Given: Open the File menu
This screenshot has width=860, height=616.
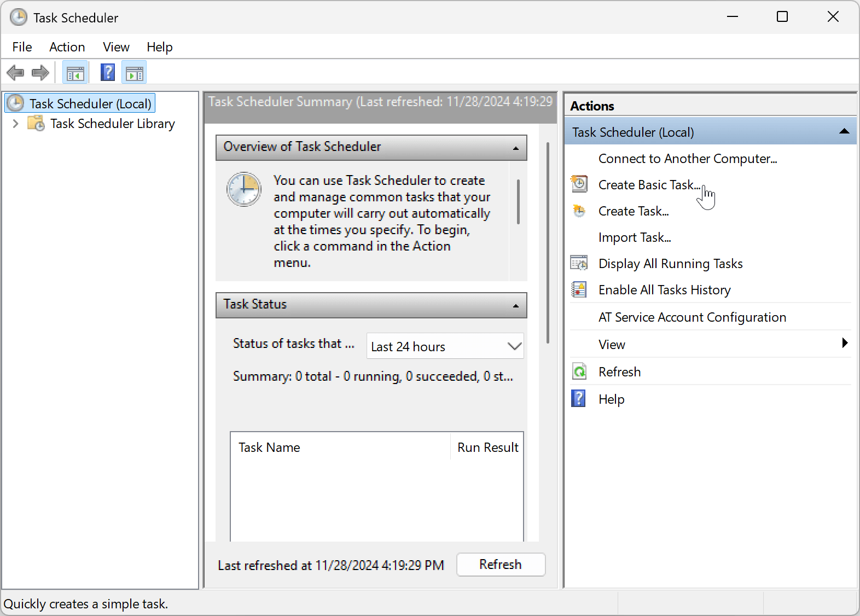Looking at the screenshot, I should [x=22, y=47].
